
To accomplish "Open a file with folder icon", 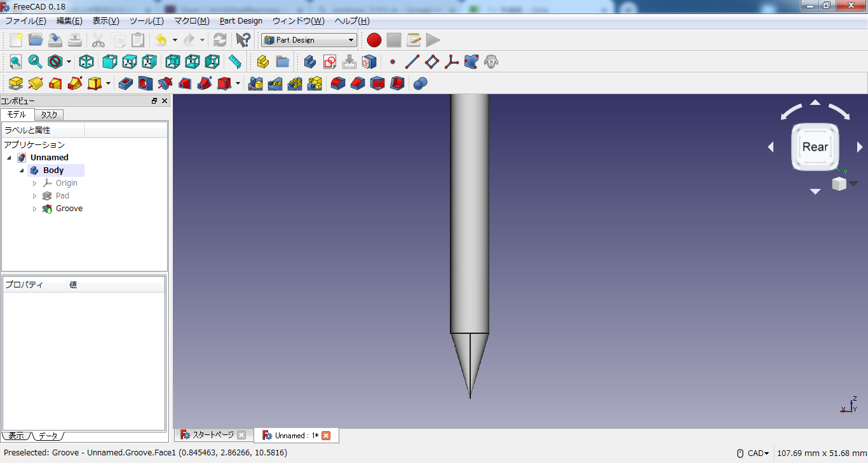I will (36, 40).
